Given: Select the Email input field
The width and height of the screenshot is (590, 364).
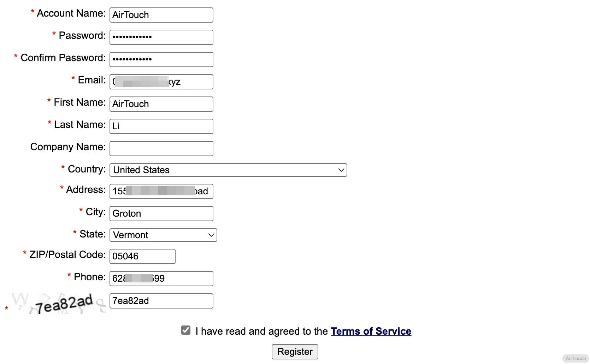Looking at the screenshot, I should [161, 82].
